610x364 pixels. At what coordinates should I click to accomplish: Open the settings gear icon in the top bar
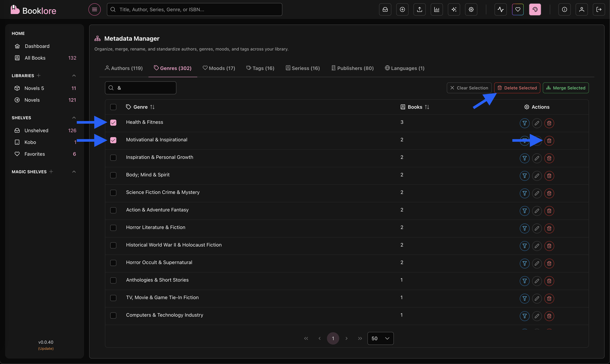[x=471, y=9]
